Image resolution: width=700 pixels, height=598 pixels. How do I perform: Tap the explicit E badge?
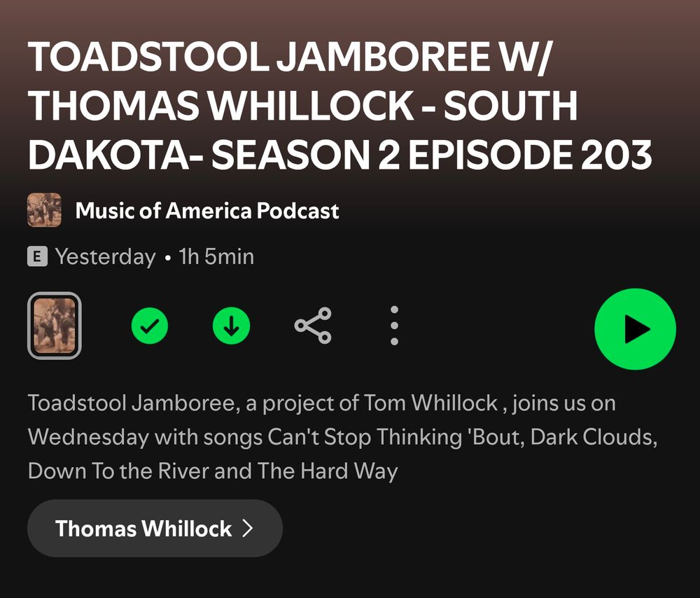coord(38,257)
